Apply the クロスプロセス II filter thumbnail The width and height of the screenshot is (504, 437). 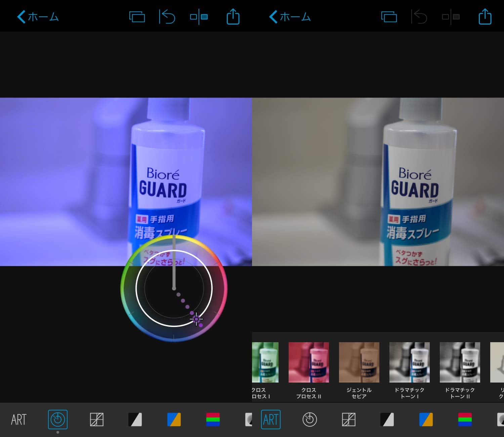pyautogui.click(x=309, y=362)
